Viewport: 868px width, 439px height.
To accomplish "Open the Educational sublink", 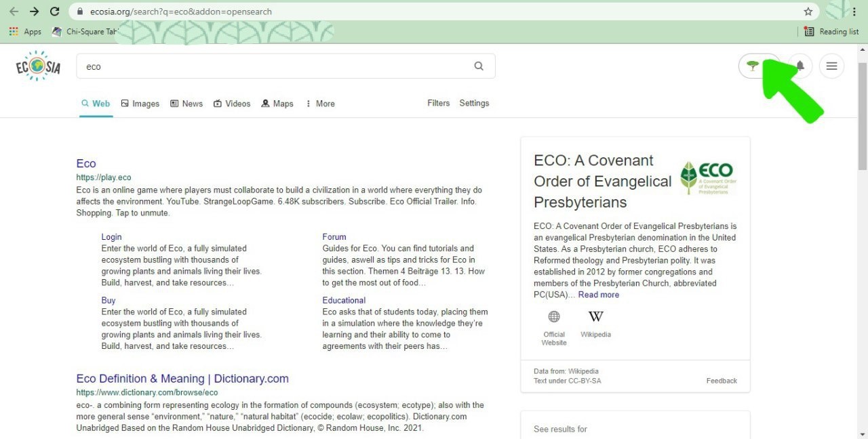I will 344,300.
